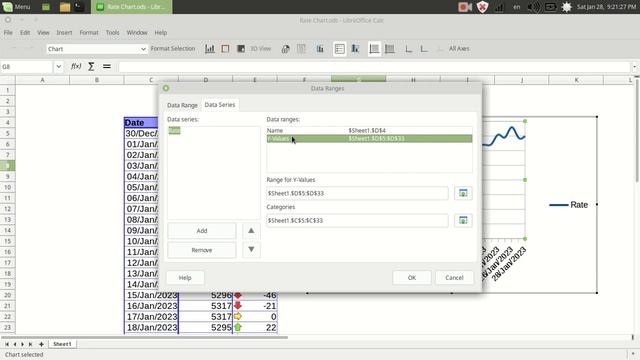Click the Function Wizard fx icon
The image size is (640, 360).
[x=76, y=66]
